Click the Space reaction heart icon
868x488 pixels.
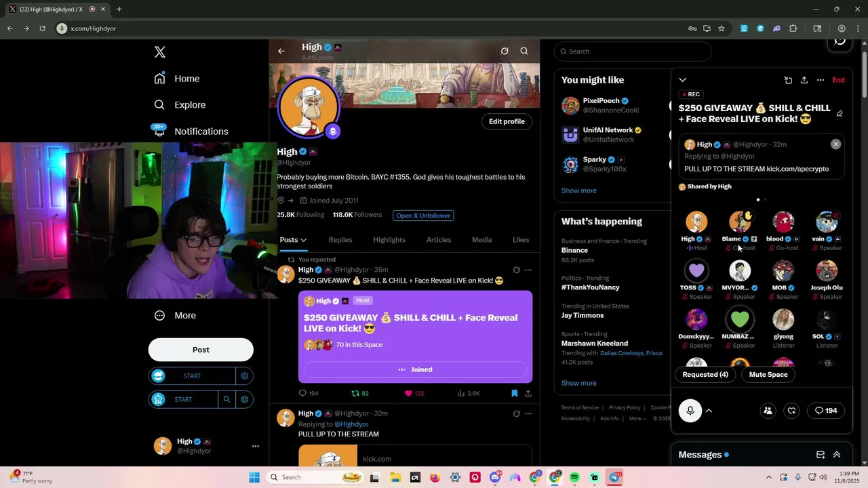pyautogui.click(x=791, y=411)
